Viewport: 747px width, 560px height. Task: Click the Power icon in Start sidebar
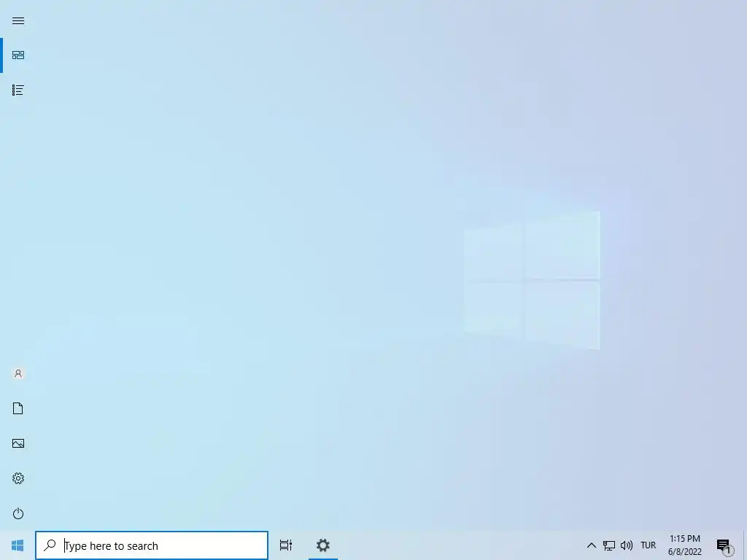(18, 513)
